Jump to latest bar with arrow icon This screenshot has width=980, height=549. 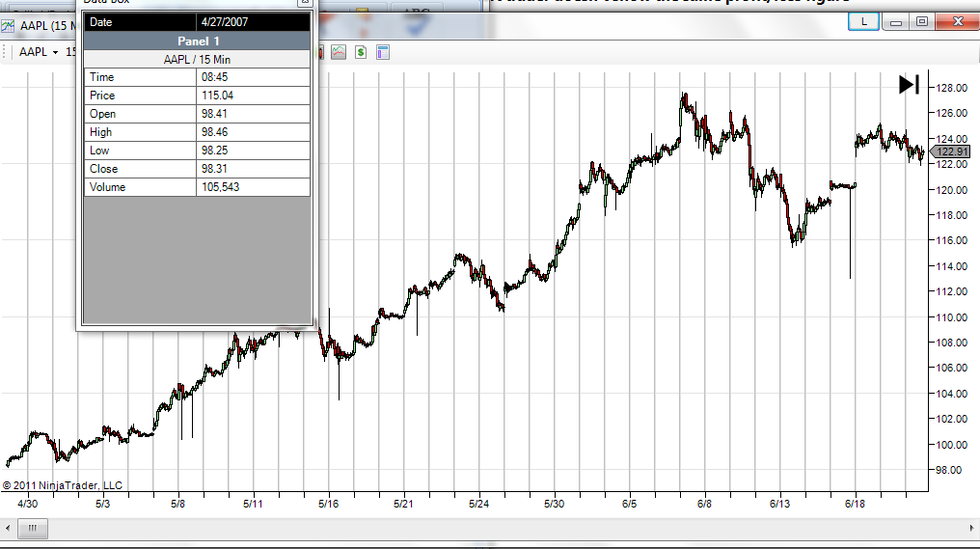click(909, 84)
